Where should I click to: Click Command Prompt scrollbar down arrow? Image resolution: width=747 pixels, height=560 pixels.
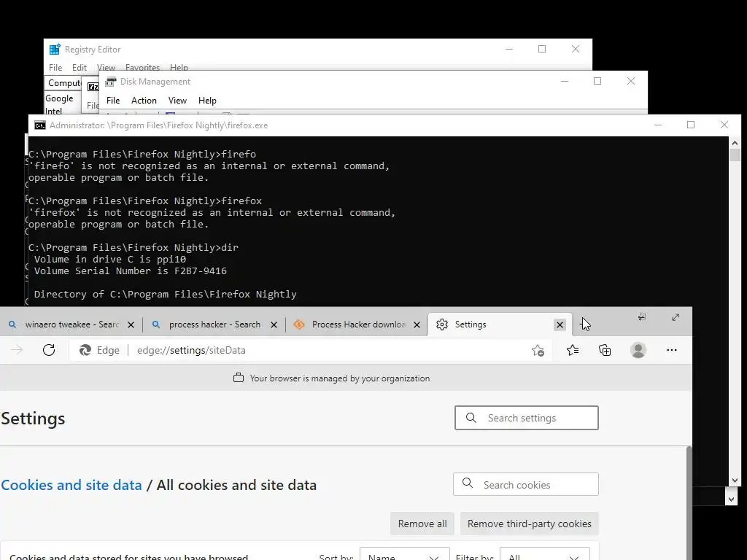(x=735, y=481)
